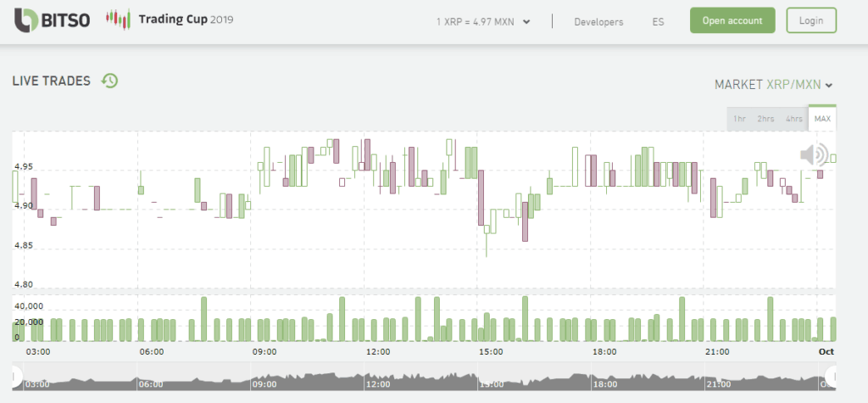This screenshot has height=403, width=868.
Task: Select the MAX chart range tab
Action: pos(822,118)
